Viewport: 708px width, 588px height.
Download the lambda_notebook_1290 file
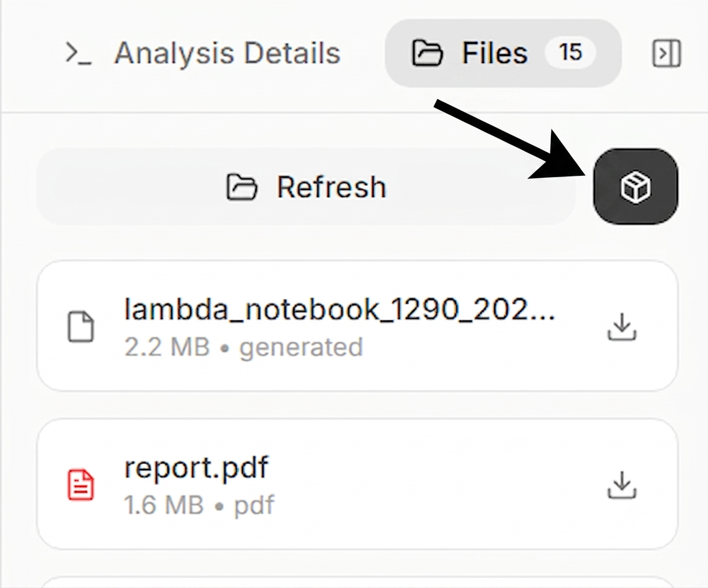tap(622, 327)
